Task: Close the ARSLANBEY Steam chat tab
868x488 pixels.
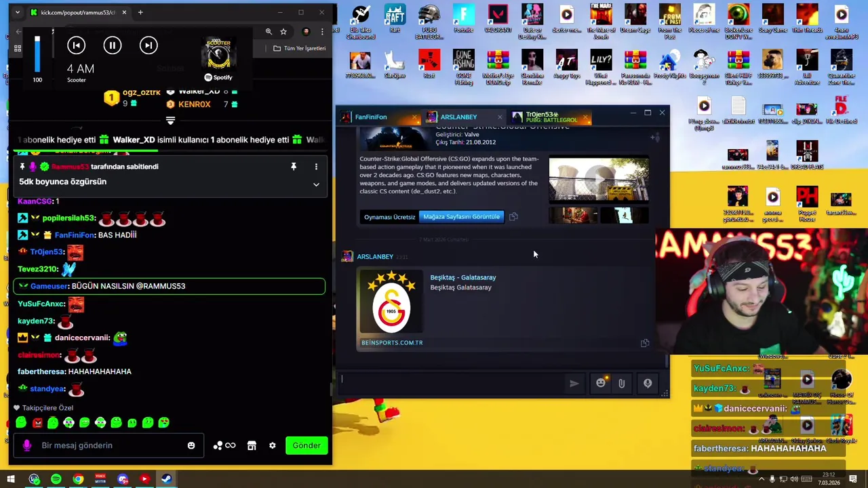Action: 500,117
